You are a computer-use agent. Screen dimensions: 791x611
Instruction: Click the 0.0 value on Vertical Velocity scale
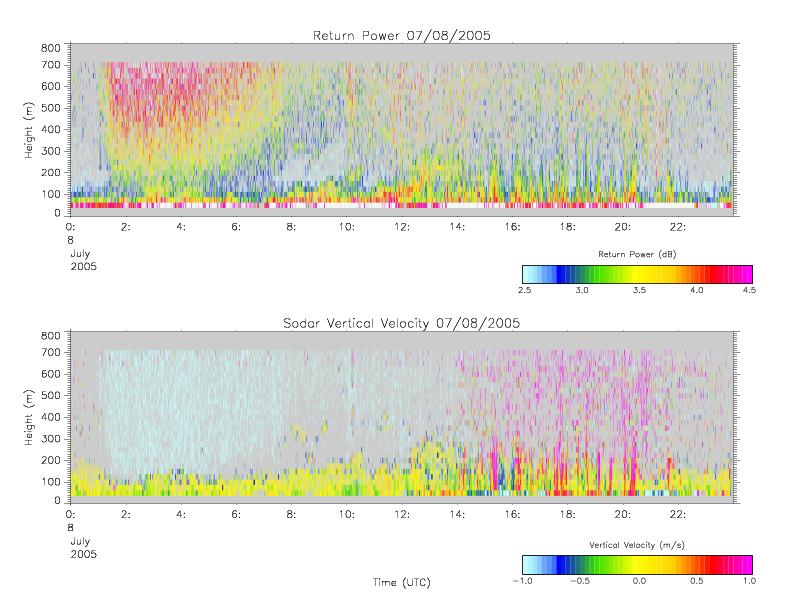click(x=640, y=581)
